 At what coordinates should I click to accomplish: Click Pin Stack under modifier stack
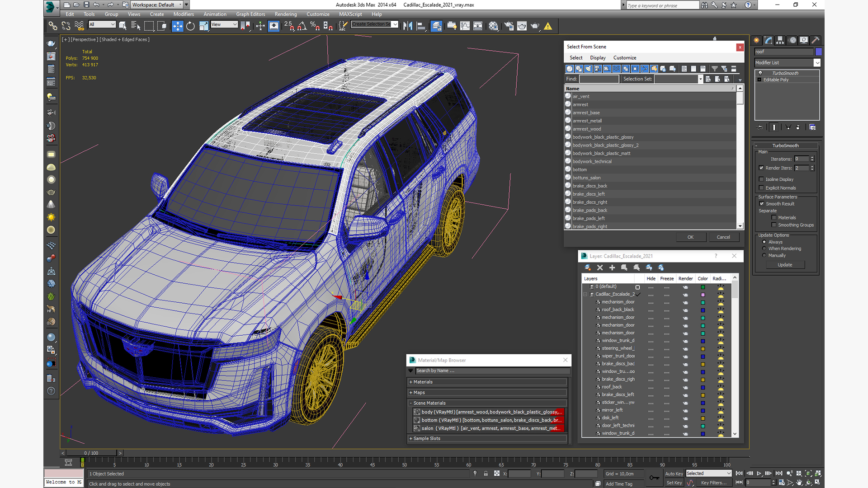(x=759, y=127)
